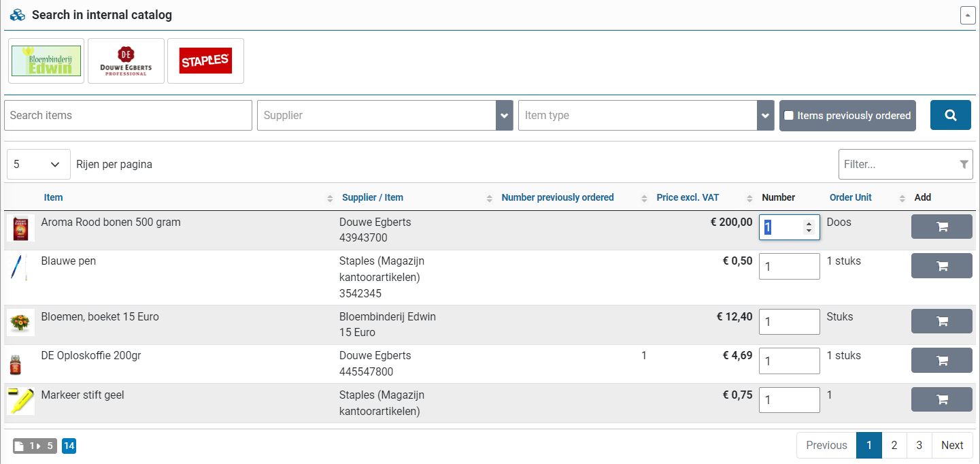
Task: Add Bloemen boeket 15 Euro to cart
Action: [x=941, y=322]
